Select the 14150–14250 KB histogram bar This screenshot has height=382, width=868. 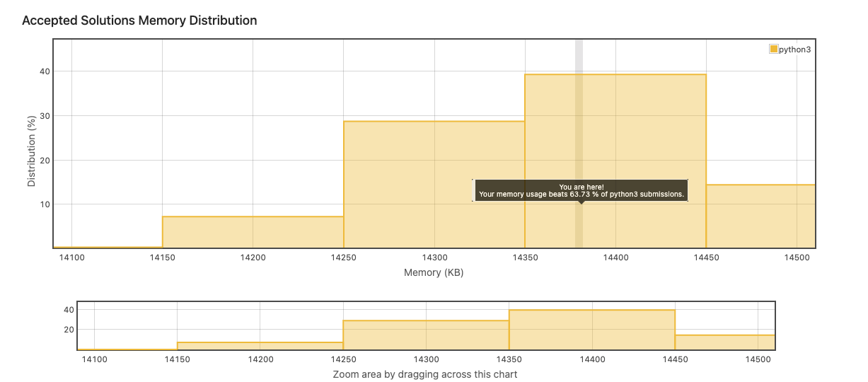[x=253, y=232]
